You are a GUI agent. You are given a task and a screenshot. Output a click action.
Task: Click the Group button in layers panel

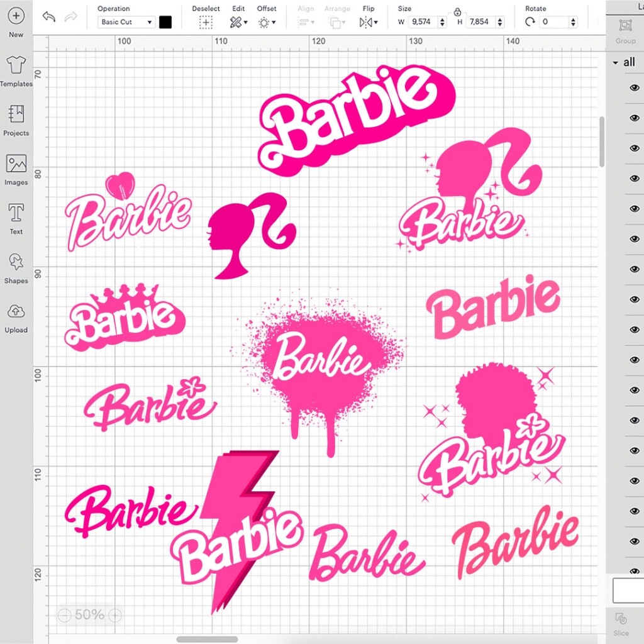point(625,31)
